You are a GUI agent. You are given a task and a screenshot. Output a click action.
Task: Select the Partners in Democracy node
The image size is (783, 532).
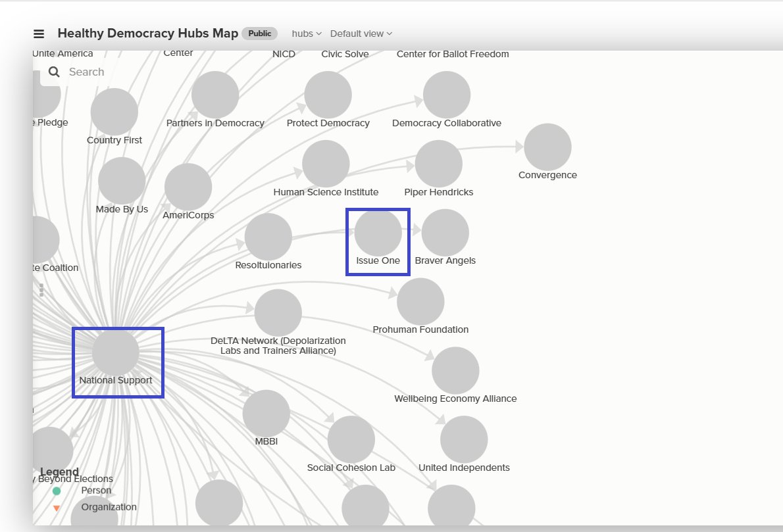215,95
